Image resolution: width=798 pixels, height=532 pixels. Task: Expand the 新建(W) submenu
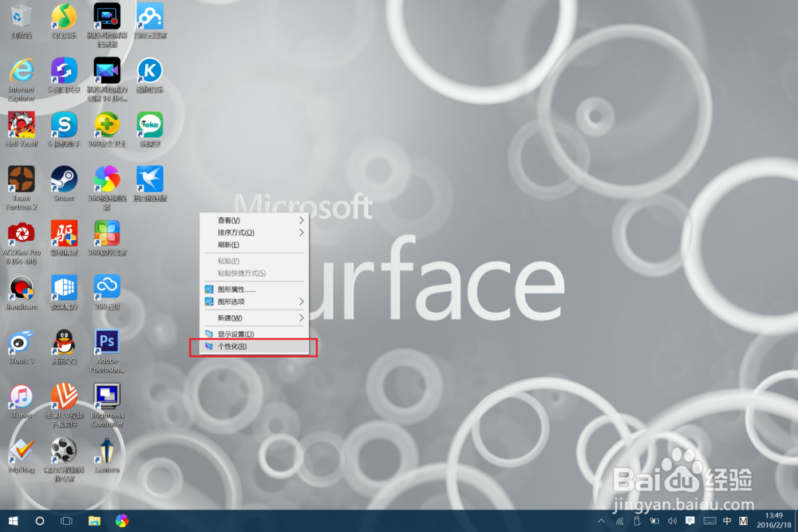[254, 318]
